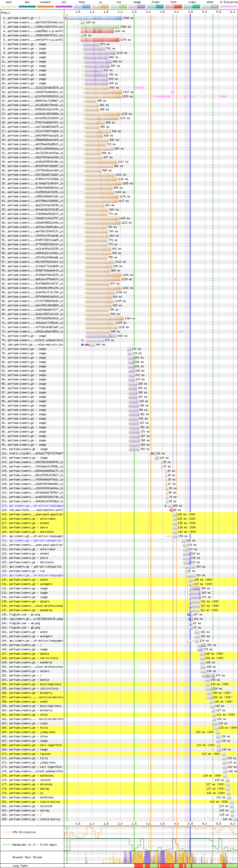
Task: Click the '440 ms' duration on row 76
Action: (x=100, y=344)
